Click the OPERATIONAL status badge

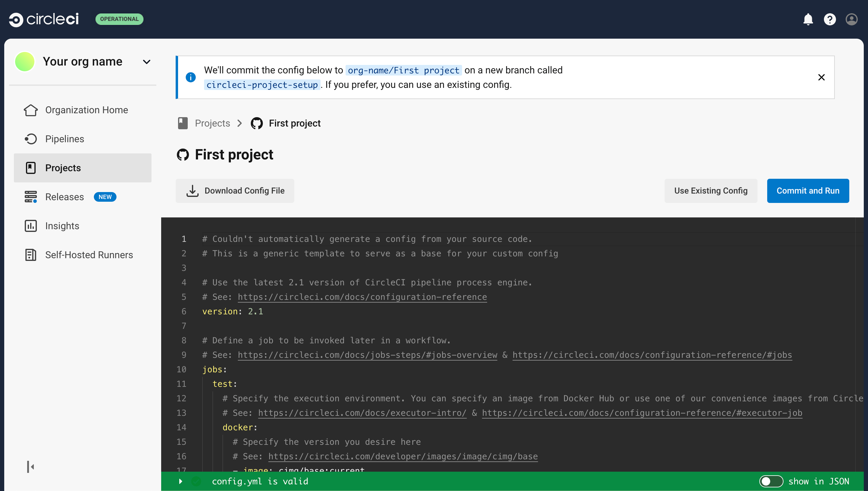tap(119, 19)
